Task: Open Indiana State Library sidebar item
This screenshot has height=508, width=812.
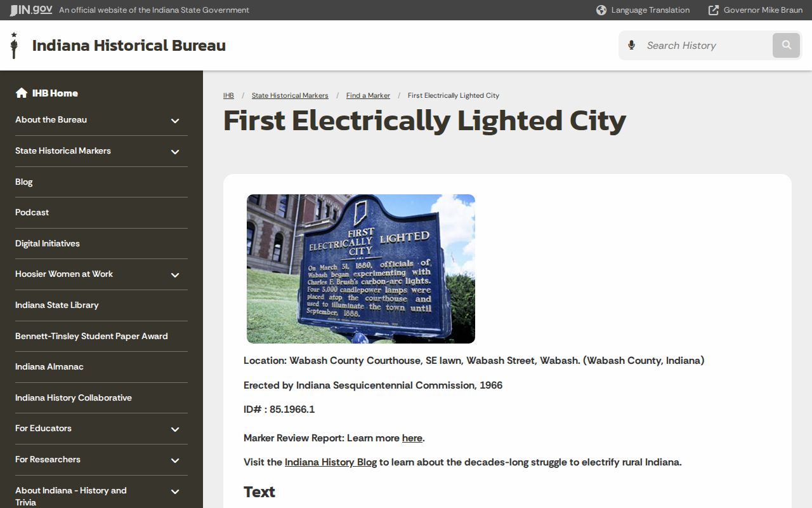Action: point(101,305)
